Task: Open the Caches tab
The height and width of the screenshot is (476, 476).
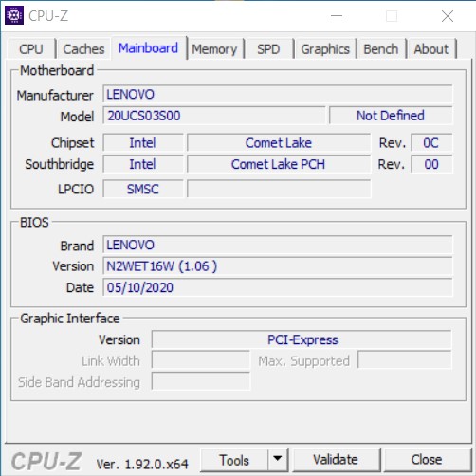Action: coord(83,49)
